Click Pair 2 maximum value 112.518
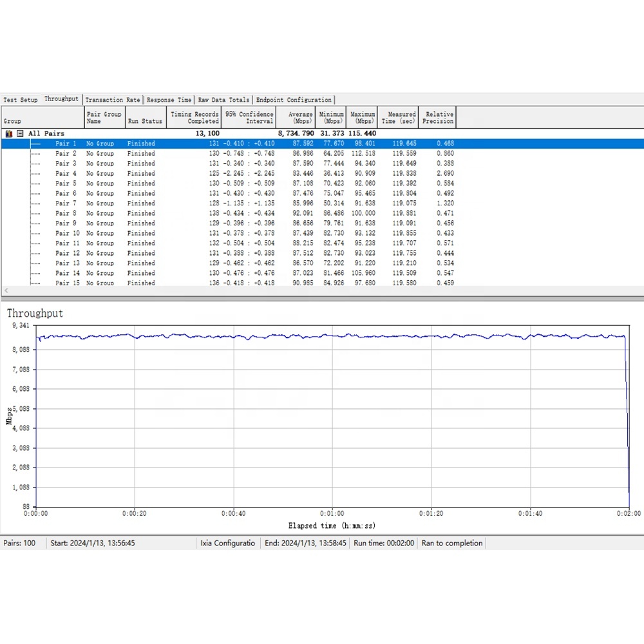Image resolution: width=644 pixels, height=644 pixels. pos(363,154)
